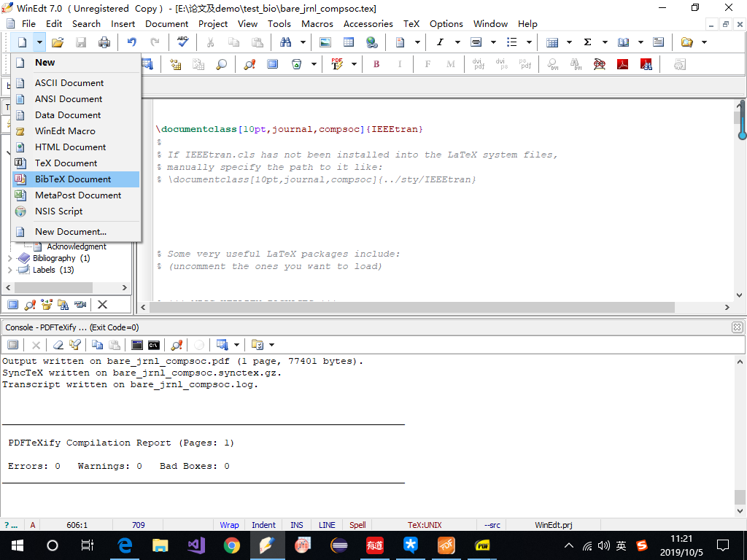
Task: Click the globe hyperlink icon
Action: (372, 42)
